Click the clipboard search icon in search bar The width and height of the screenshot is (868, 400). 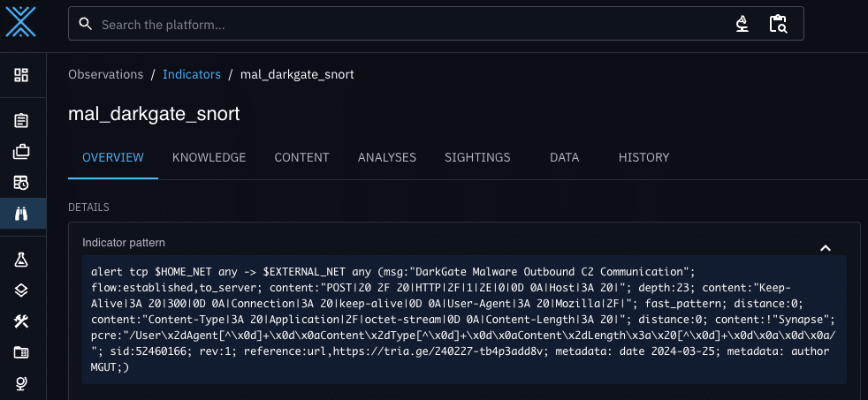[x=778, y=24]
